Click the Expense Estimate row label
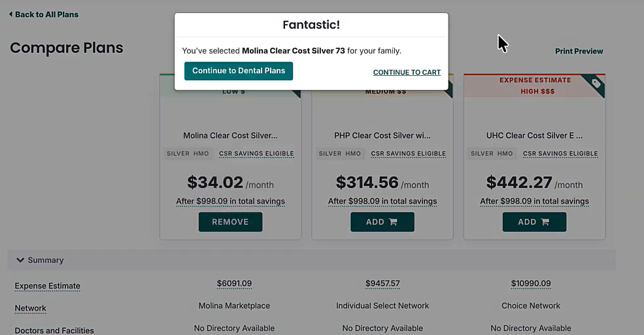Image resolution: width=644 pixels, height=335 pixels. (x=47, y=286)
